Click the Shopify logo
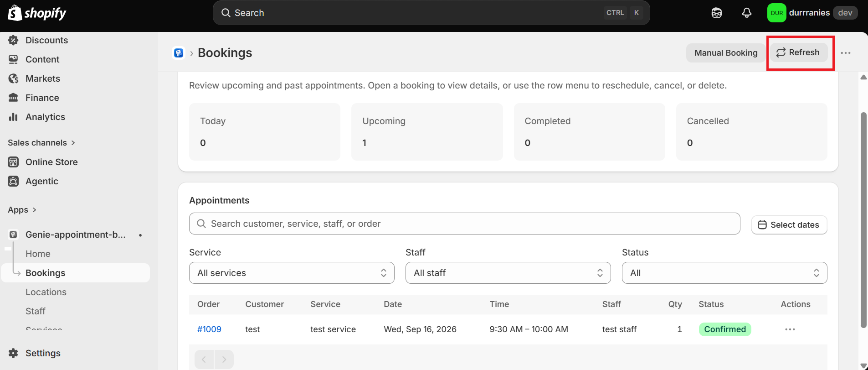Viewport: 868px width, 370px height. pyautogui.click(x=37, y=13)
